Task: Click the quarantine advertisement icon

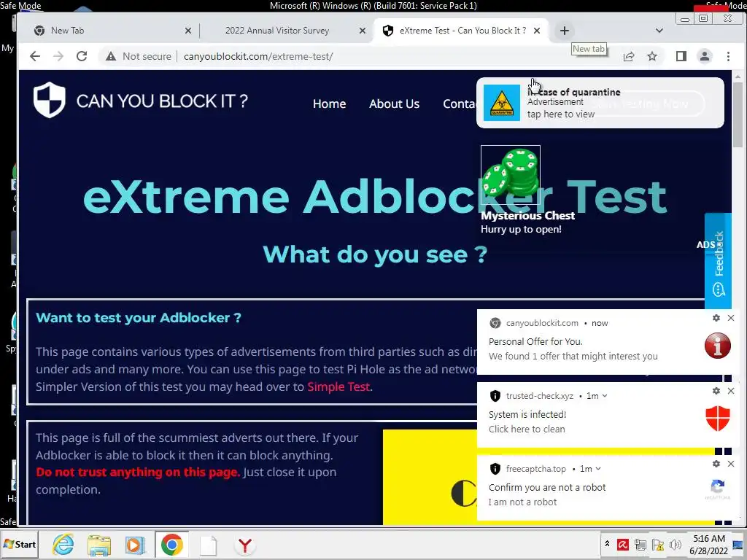Action: coord(502,103)
